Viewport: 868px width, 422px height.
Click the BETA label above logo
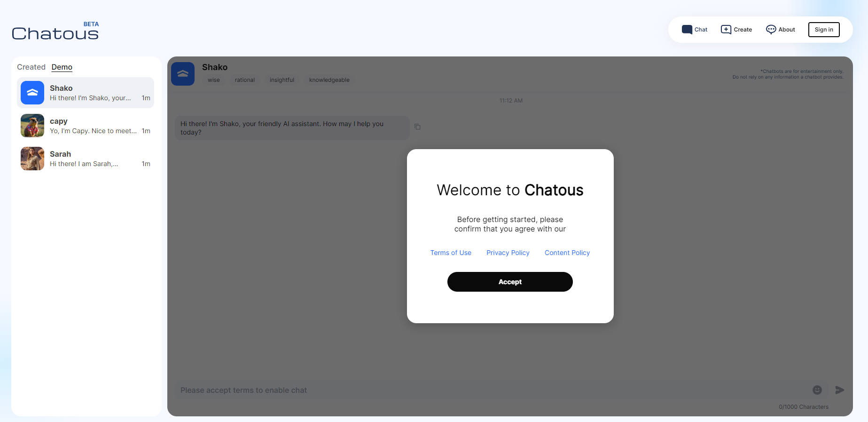tap(91, 24)
